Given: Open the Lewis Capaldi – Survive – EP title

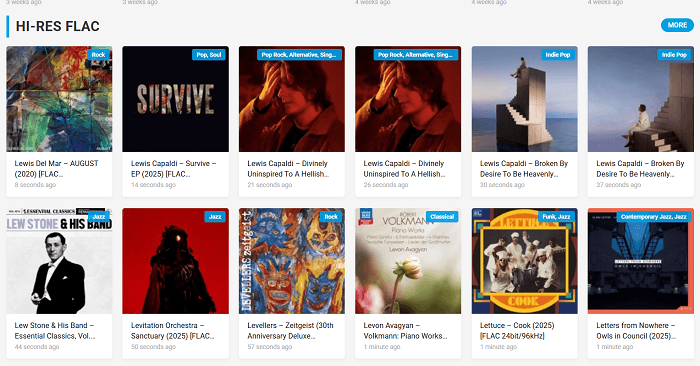Looking at the screenshot, I should 173,169.
